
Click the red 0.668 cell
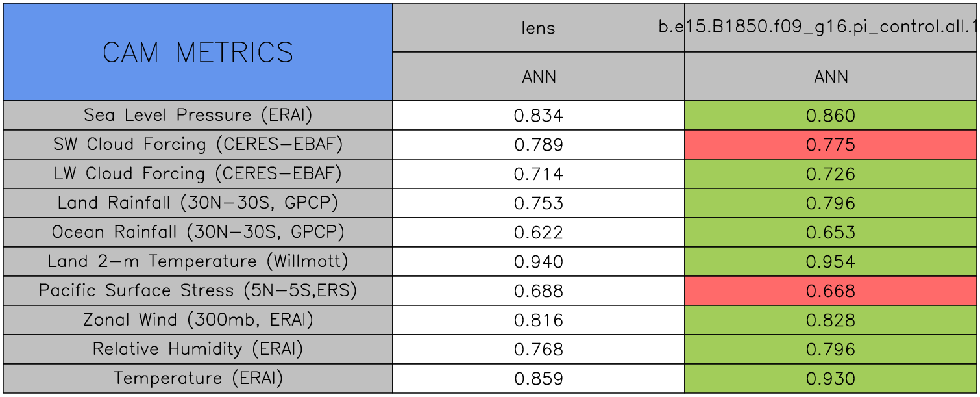(x=831, y=291)
